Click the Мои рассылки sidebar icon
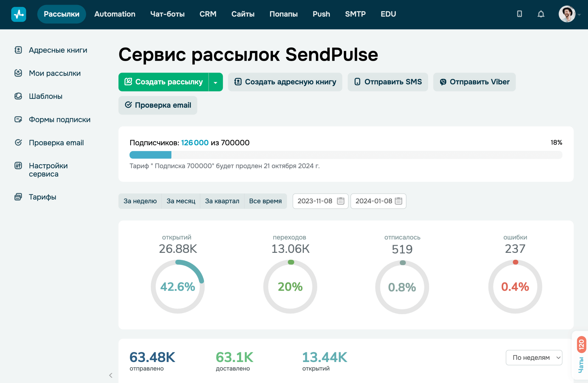This screenshot has width=588, height=383. 18,73
